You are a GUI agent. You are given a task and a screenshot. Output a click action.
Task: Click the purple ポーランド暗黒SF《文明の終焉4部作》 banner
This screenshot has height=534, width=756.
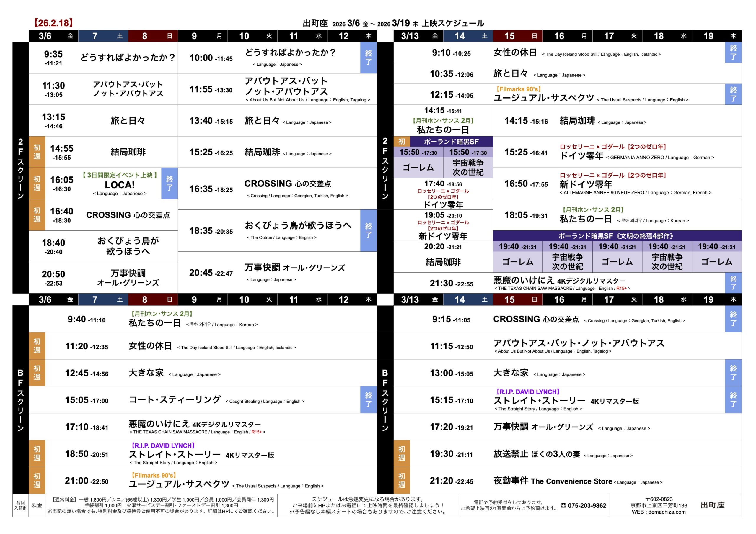(x=617, y=236)
